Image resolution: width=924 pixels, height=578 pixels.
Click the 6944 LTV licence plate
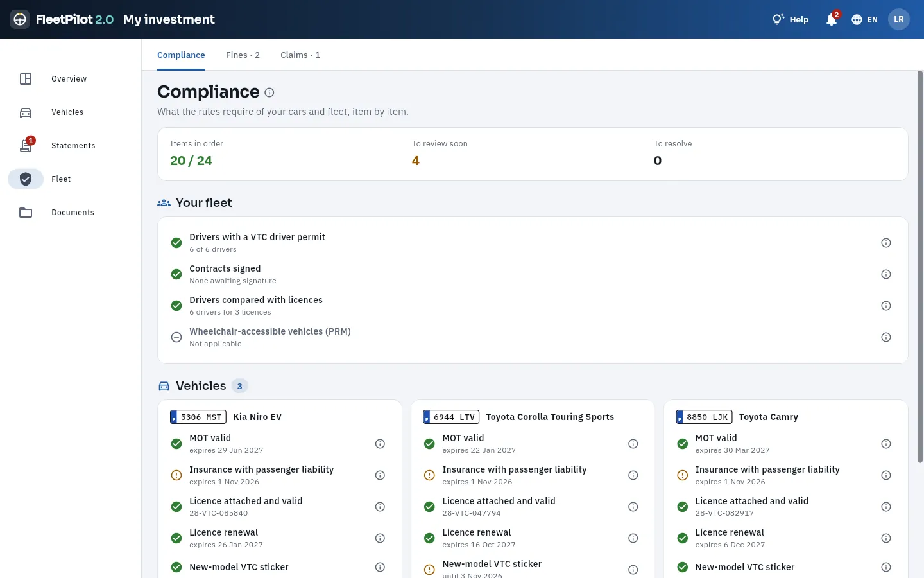[451, 417]
